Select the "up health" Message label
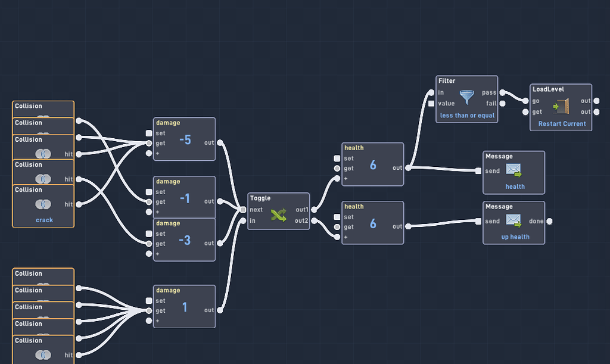 [515, 237]
